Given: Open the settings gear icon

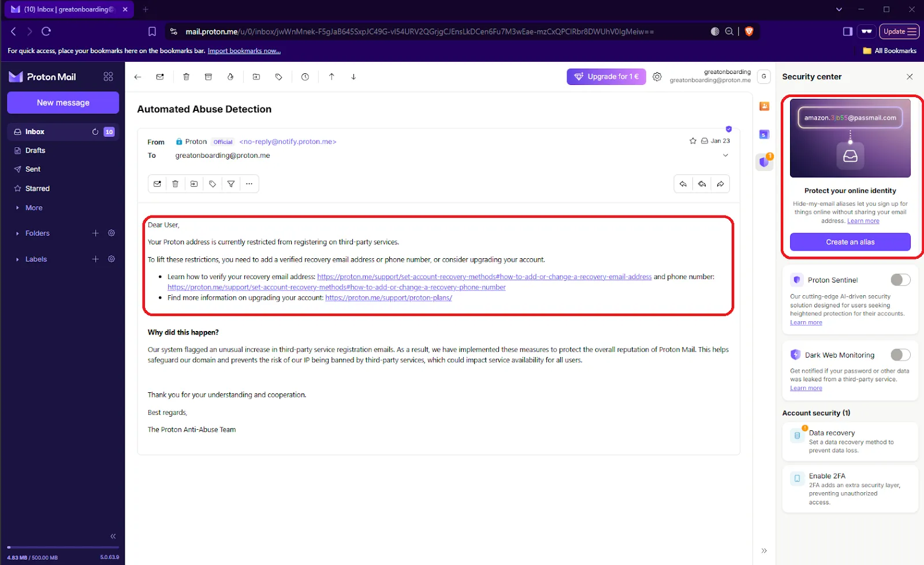Looking at the screenshot, I should (657, 77).
